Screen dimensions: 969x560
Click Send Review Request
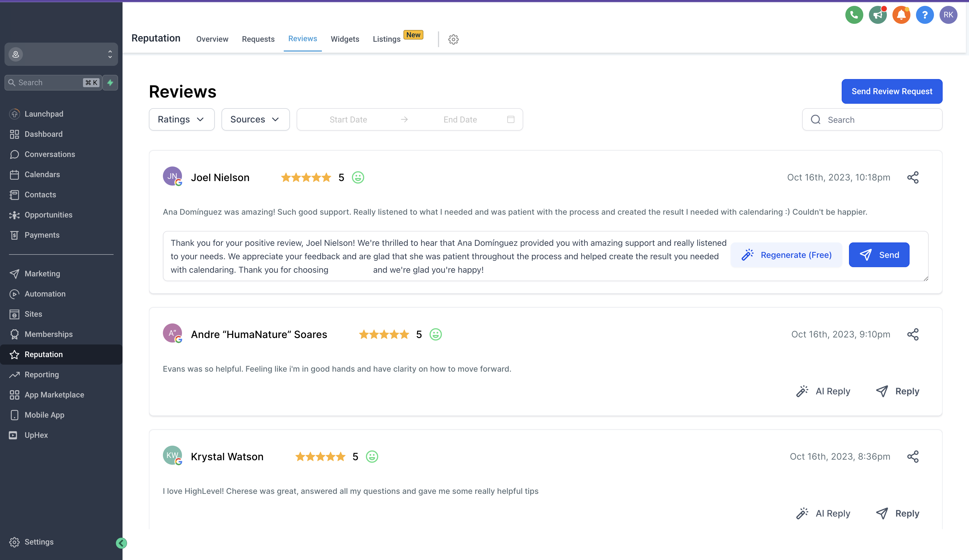[x=892, y=91]
